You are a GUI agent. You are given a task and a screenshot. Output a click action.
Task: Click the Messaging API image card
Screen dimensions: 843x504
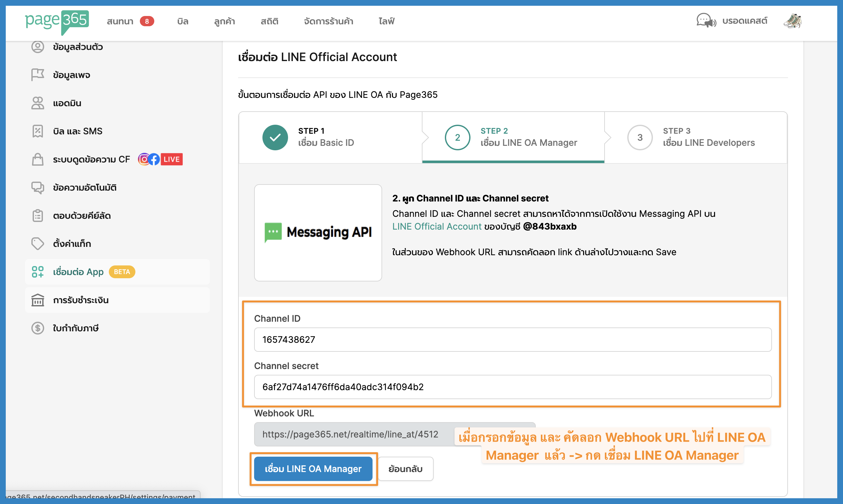click(318, 232)
